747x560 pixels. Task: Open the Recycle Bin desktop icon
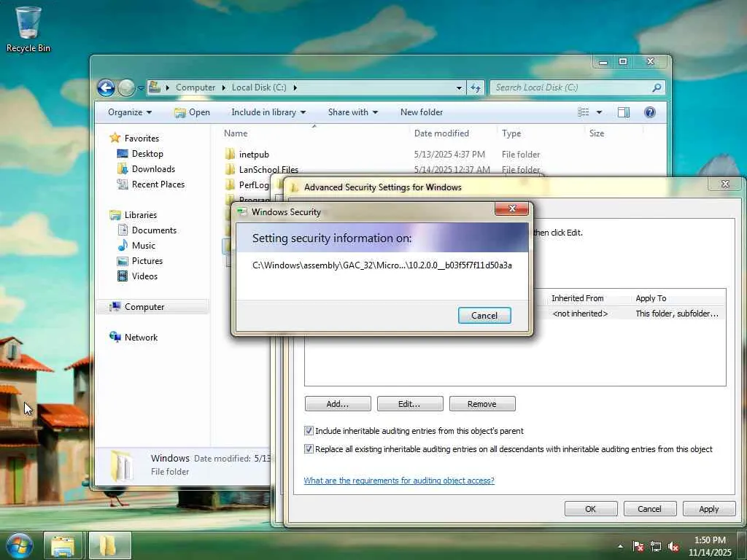point(28,28)
